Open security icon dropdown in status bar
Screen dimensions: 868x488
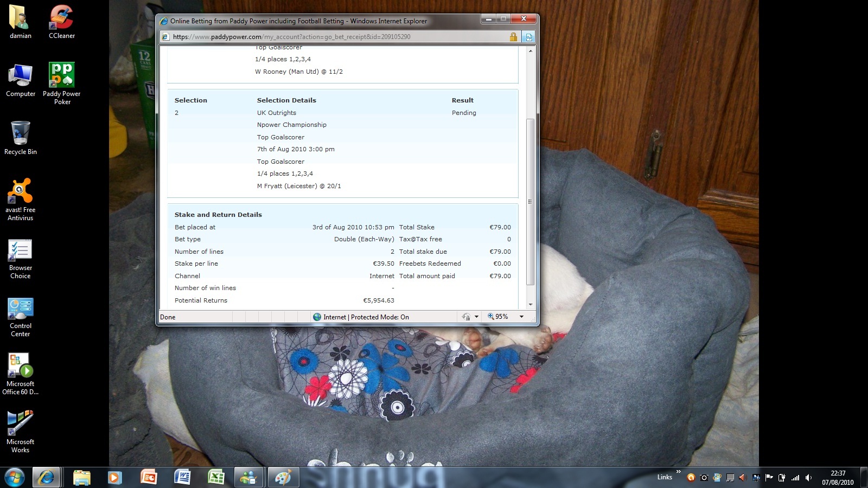point(476,317)
